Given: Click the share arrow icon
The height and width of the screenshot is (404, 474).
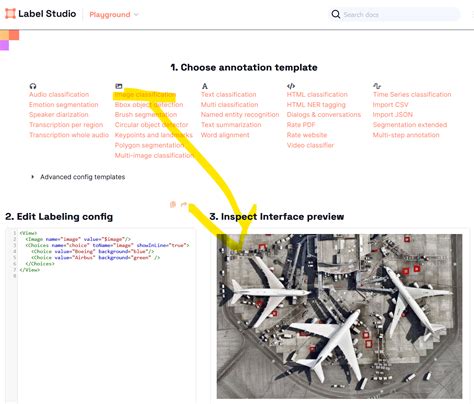Looking at the screenshot, I should click(184, 204).
